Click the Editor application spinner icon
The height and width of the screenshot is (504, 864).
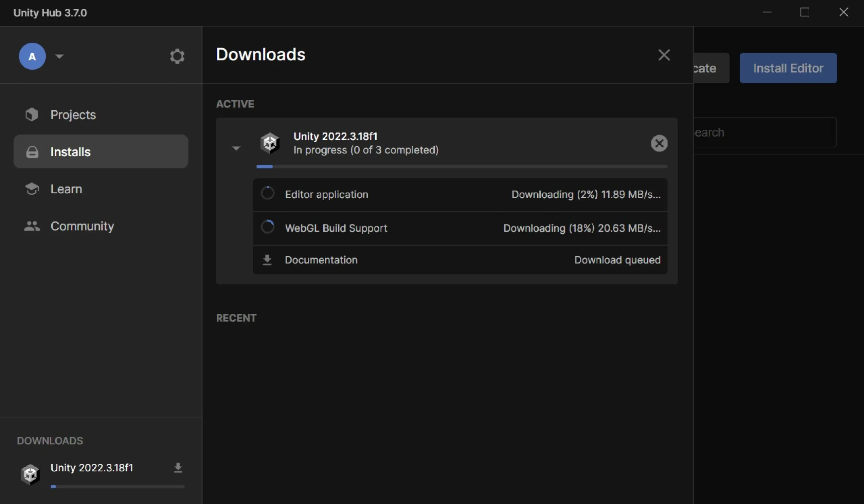[267, 193]
